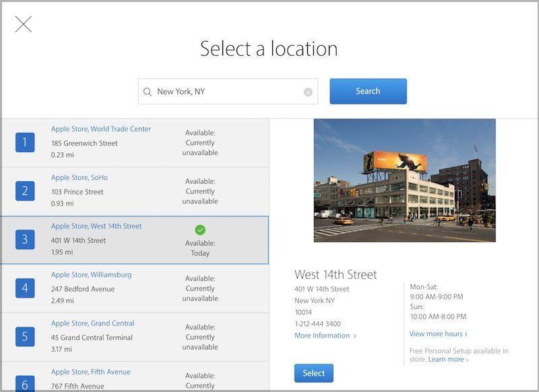This screenshot has width=539, height=392.
Task: Expand View more hours link
Action: (x=438, y=333)
